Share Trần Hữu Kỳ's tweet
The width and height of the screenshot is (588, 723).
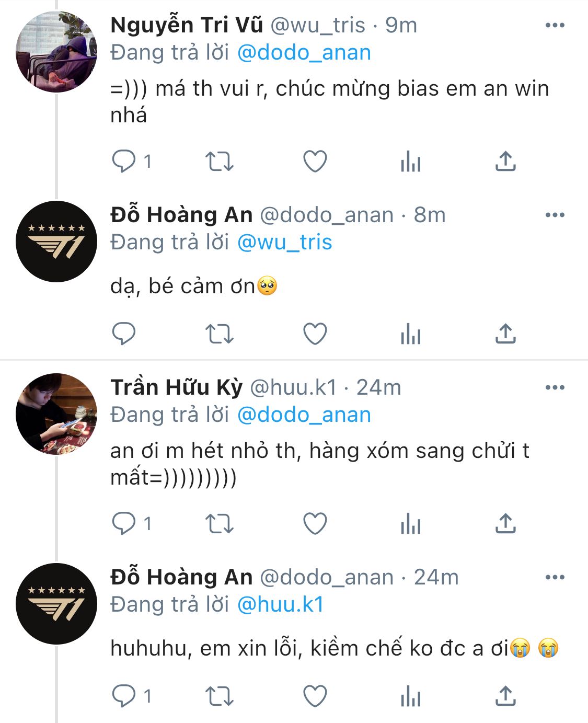[x=505, y=523]
